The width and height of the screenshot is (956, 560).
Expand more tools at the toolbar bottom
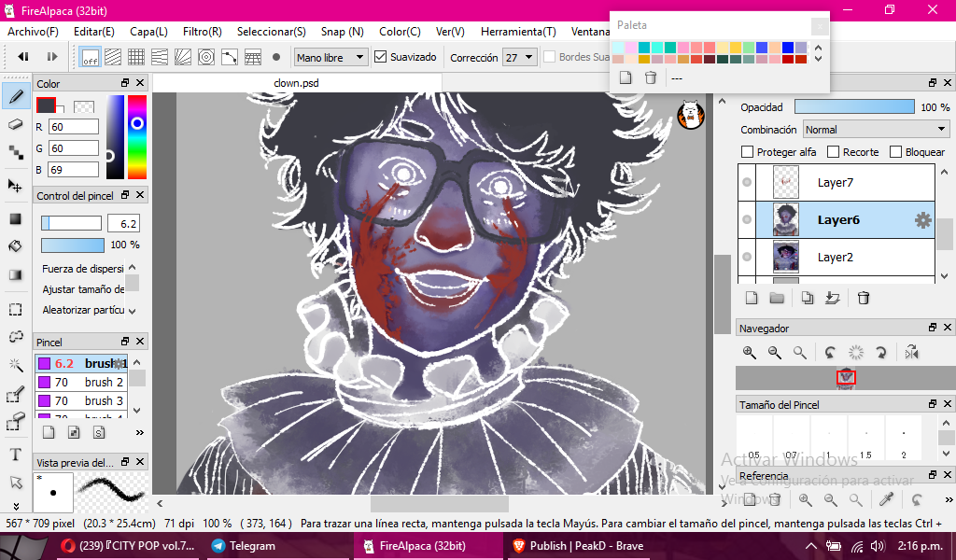(x=16, y=507)
